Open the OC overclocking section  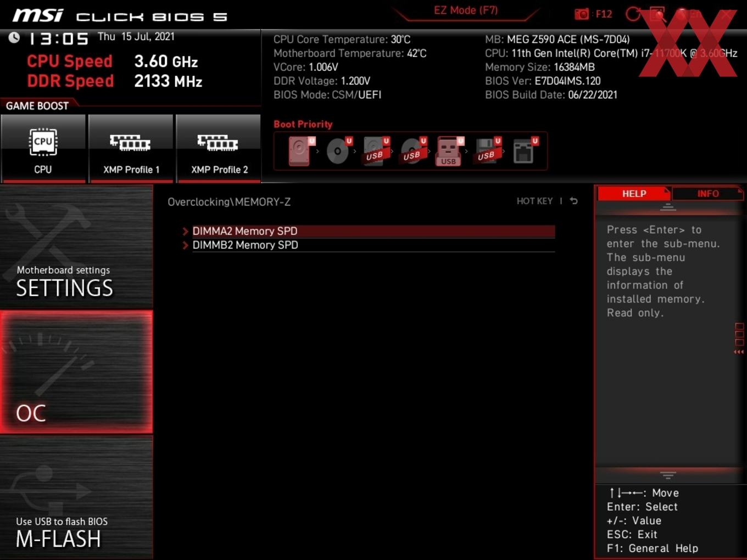coord(76,372)
